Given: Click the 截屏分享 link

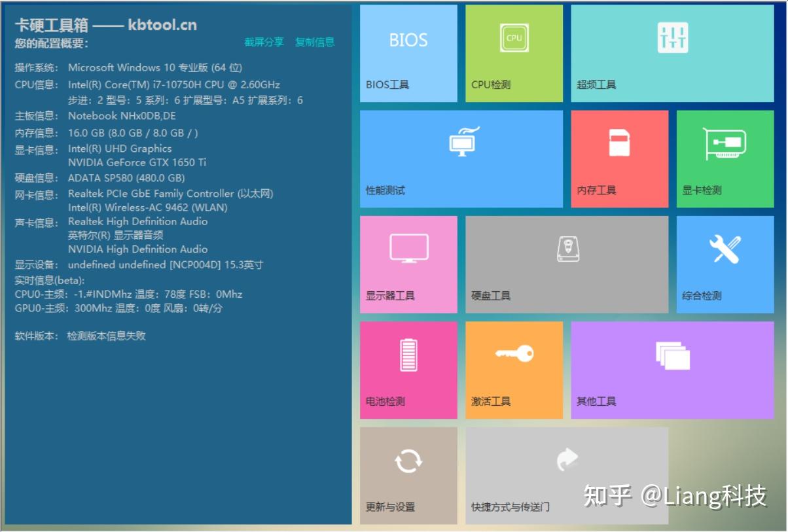Looking at the screenshot, I should 264,42.
